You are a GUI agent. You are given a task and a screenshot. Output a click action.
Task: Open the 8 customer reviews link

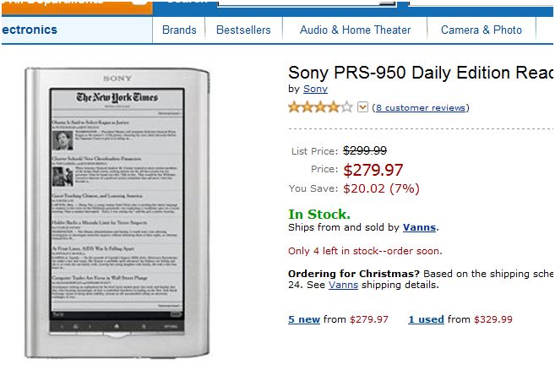click(x=421, y=107)
